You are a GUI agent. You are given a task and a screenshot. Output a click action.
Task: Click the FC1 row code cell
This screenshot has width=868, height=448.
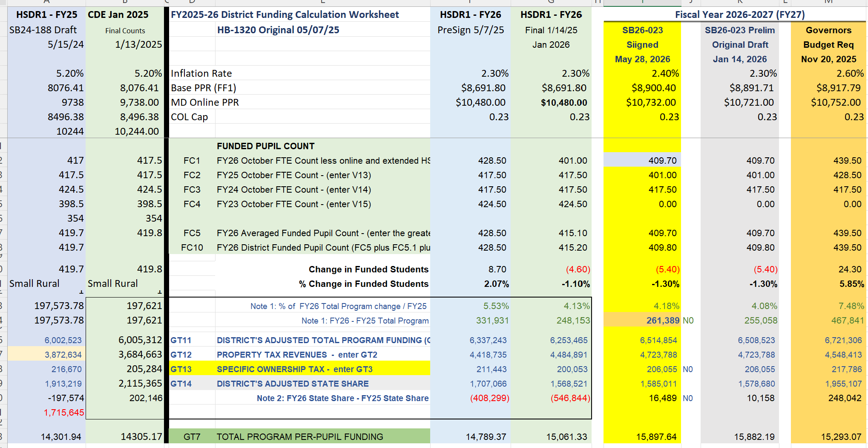tap(192, 161)
